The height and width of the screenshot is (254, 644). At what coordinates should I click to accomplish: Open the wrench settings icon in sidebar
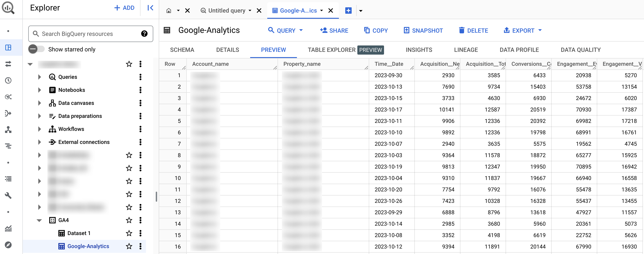pos(8,195)
